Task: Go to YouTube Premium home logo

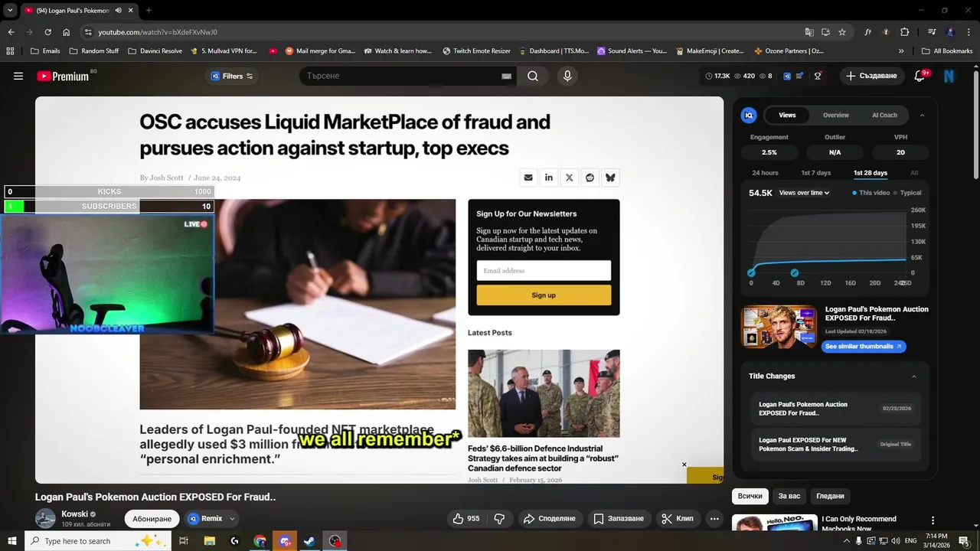Action: point(63,76)
